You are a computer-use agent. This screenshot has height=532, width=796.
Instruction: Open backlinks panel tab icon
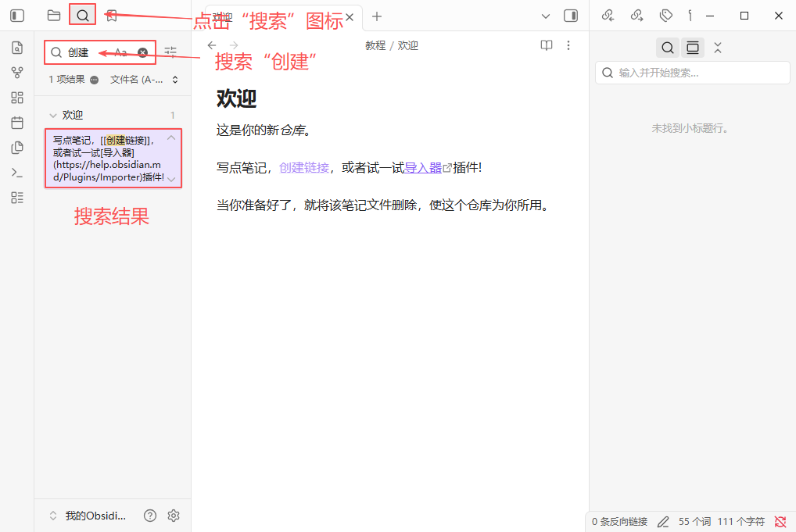[608, 16]
